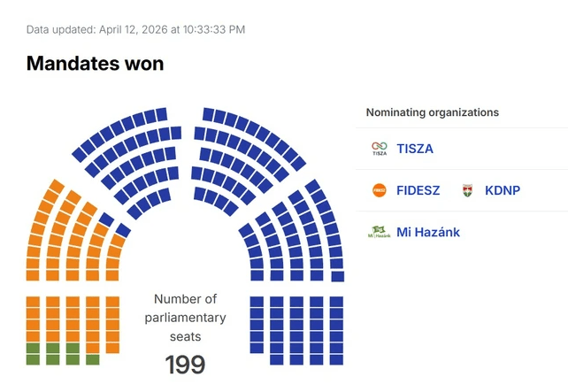Click the orange FIDESZ logo icon
Viewport: 568px width, 392px height.
pos(380,190)
